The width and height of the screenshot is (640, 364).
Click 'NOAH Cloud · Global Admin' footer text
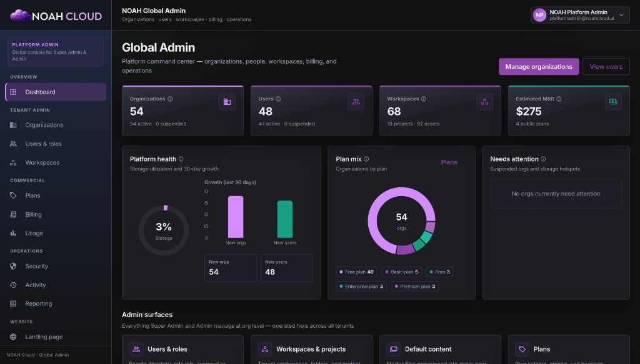pyautogui.click(x=37, y=355)
